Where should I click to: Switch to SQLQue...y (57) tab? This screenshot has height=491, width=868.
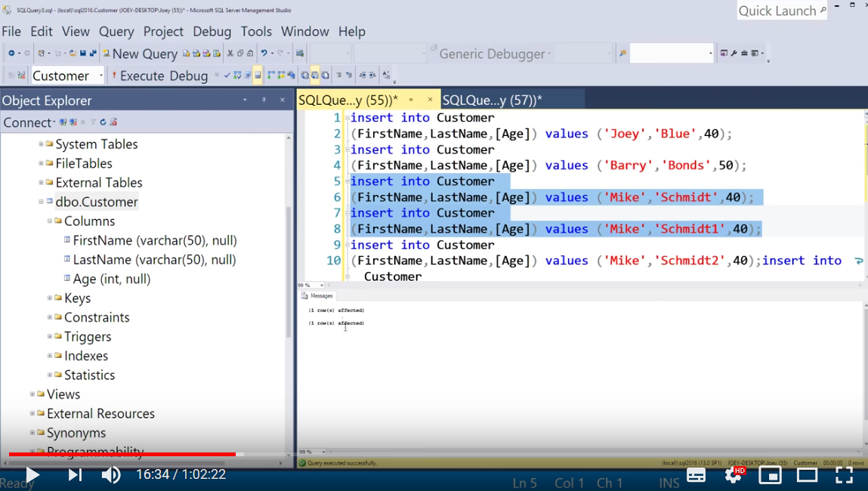492,100
